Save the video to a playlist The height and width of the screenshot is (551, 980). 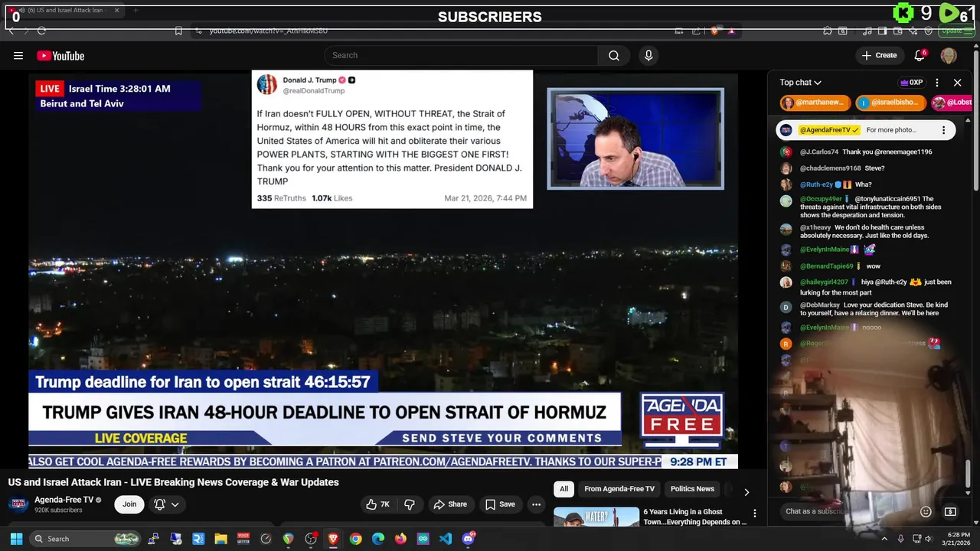(500, 504)
